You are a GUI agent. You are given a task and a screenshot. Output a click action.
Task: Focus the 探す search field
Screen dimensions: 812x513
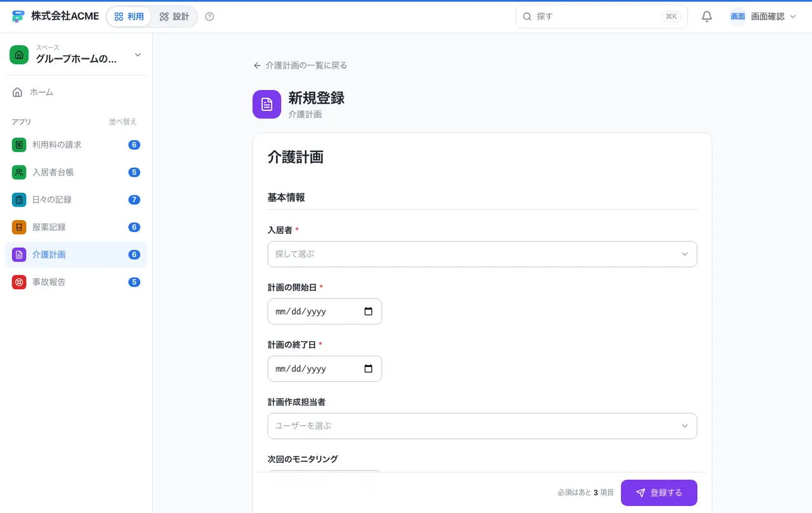pyautogui.click(x=601, y=16)
